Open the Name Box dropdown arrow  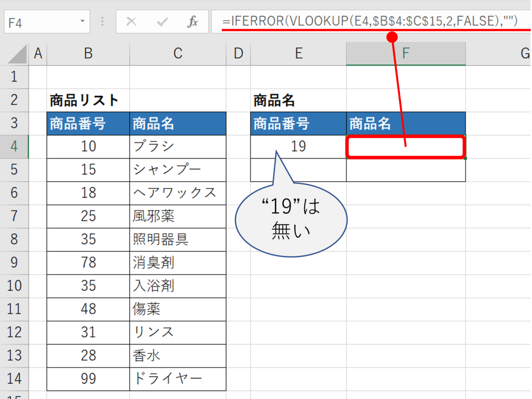(x=82, y=21)
